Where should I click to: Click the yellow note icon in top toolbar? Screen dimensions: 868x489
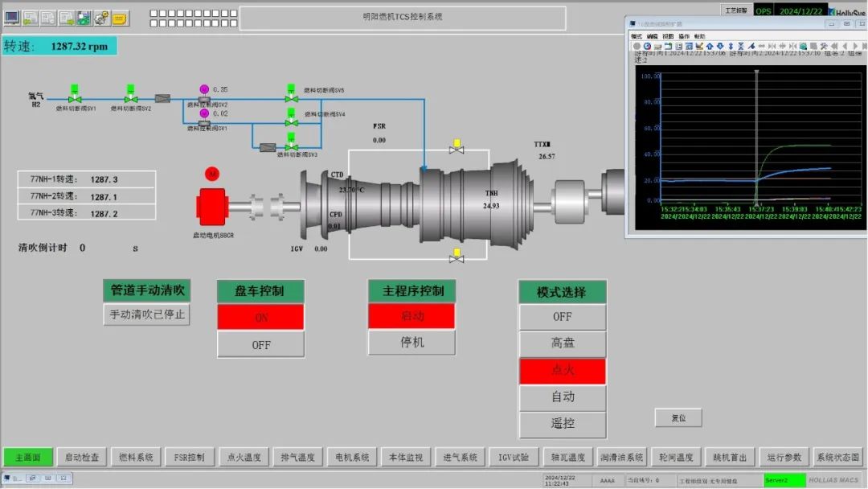tap(119, 17)
